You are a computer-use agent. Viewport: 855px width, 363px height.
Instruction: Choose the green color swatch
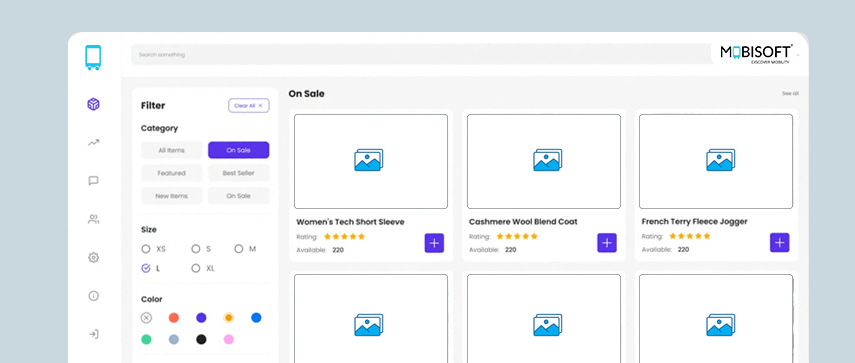click(x=146, y=340)
